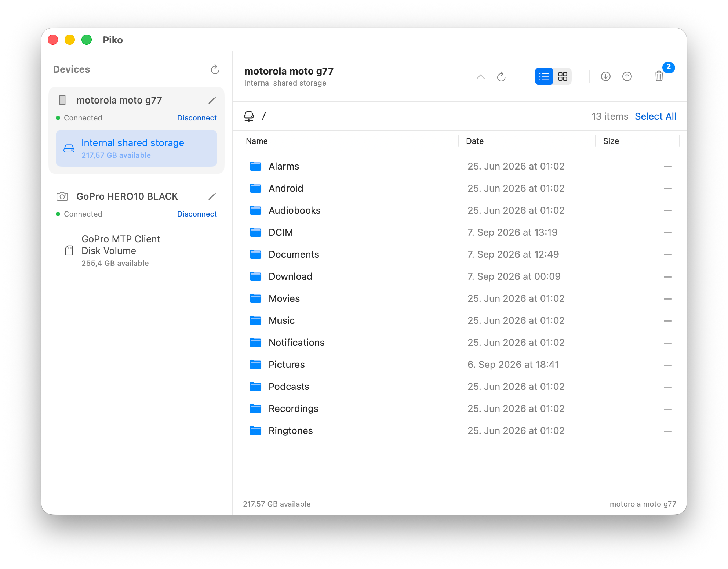Image resolution: width=728 pixels, height=569 pixels.
Task: Click the root slash path breadcrumb
Action: click(x=263, y=116)
